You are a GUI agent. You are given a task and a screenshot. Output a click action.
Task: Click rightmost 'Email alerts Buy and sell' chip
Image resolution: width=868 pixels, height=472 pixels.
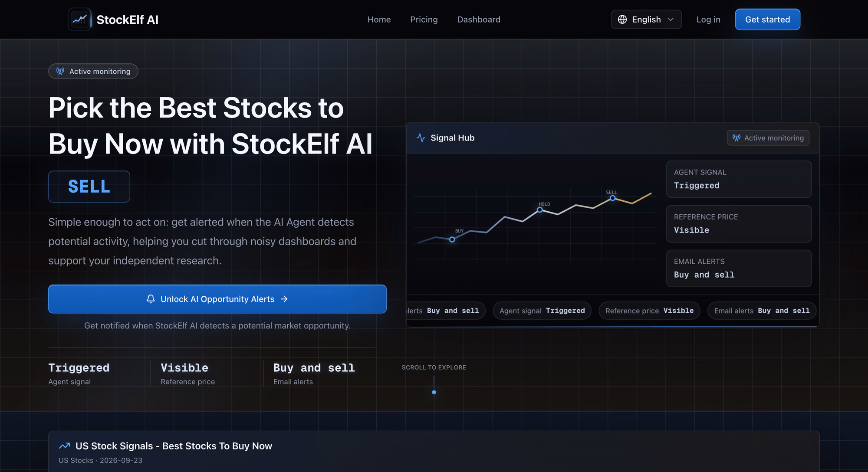click(x=762, y=311)
